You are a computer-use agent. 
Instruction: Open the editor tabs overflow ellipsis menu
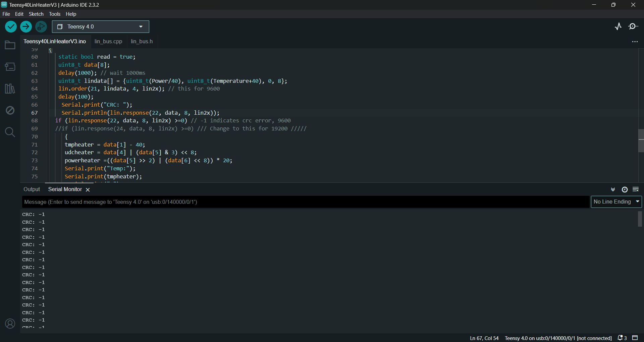635,42
